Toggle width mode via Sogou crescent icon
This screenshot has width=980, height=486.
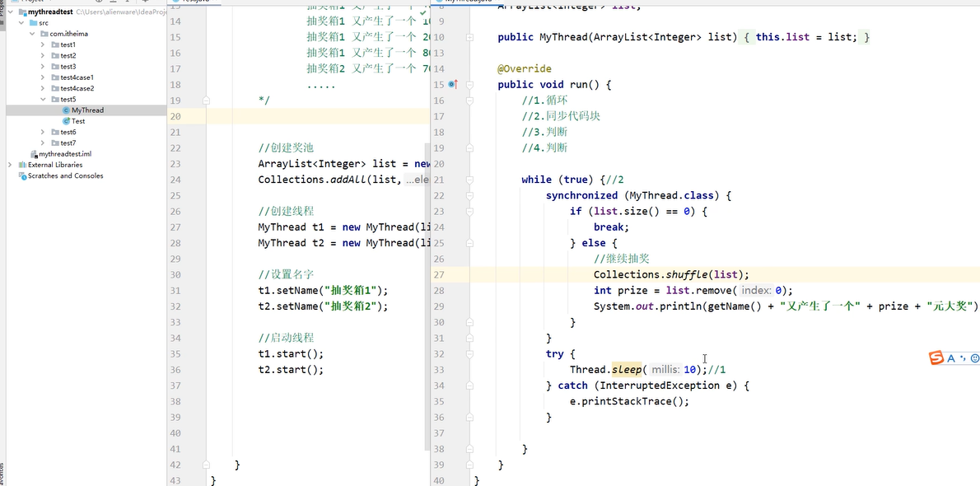[961, 357]
